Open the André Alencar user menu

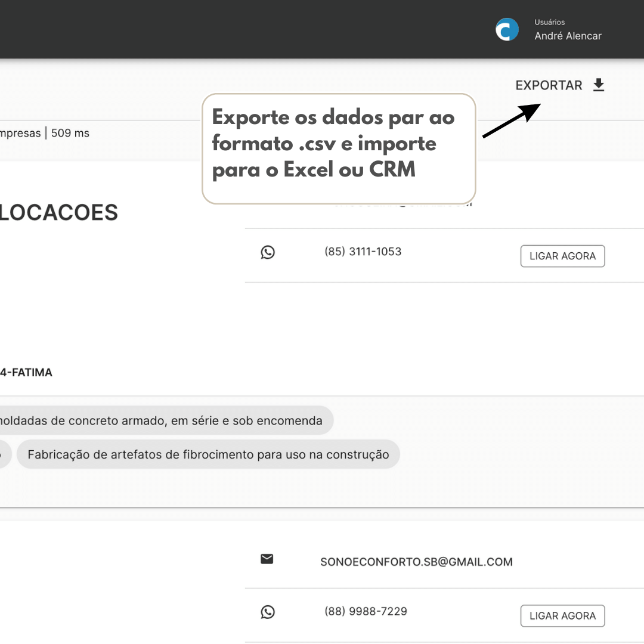point(568,36)
